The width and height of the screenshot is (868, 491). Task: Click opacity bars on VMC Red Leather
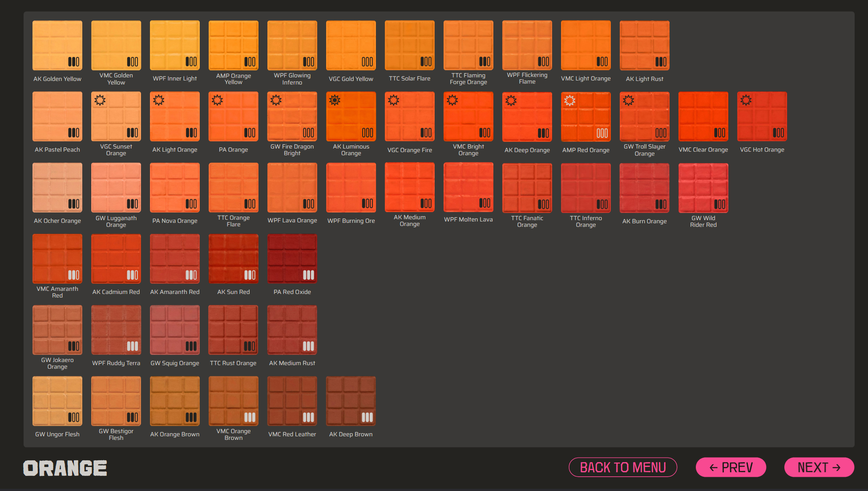pos(308,417)
